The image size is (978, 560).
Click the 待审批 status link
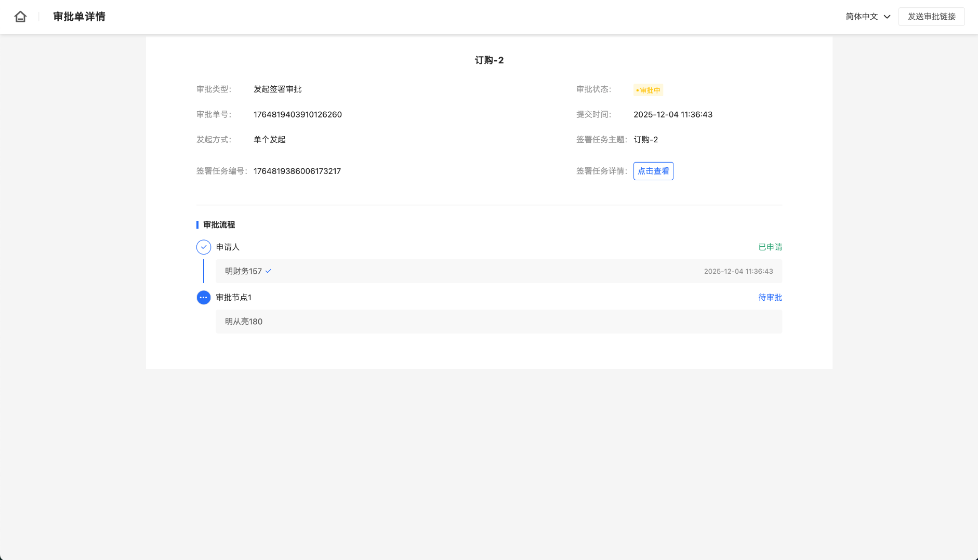pos(770,298)
